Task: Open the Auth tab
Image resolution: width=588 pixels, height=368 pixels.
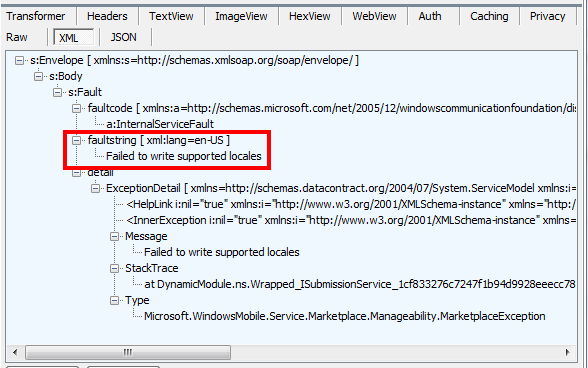Action: (x=430, y=16)
